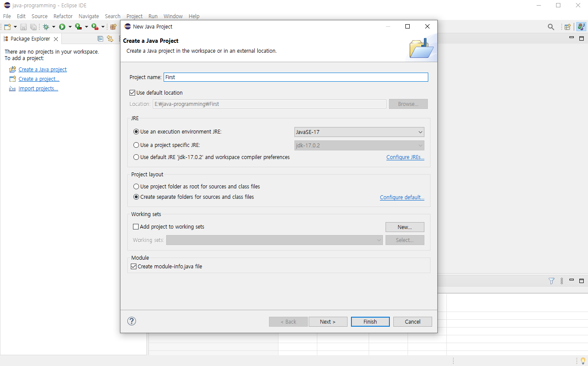
Task: Click the Project name input field
Action: [x=296, y=77]
